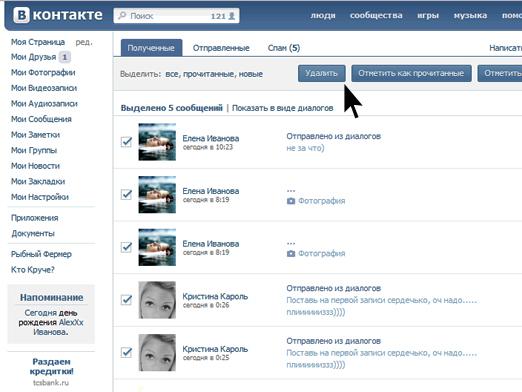
Task: Open Мои Закладки
Action: point(38,182)
